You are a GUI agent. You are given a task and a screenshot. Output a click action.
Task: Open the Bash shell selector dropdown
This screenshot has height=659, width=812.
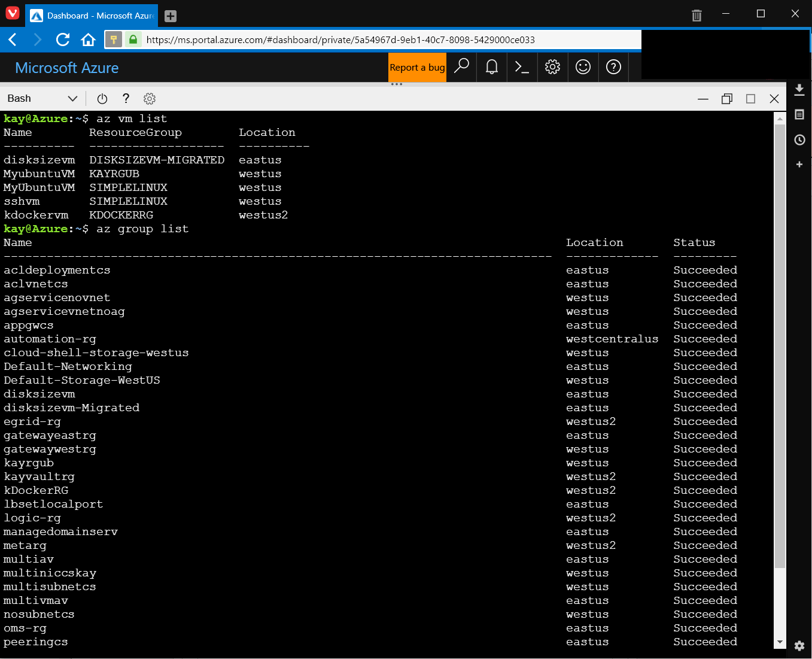pos(42,98)
